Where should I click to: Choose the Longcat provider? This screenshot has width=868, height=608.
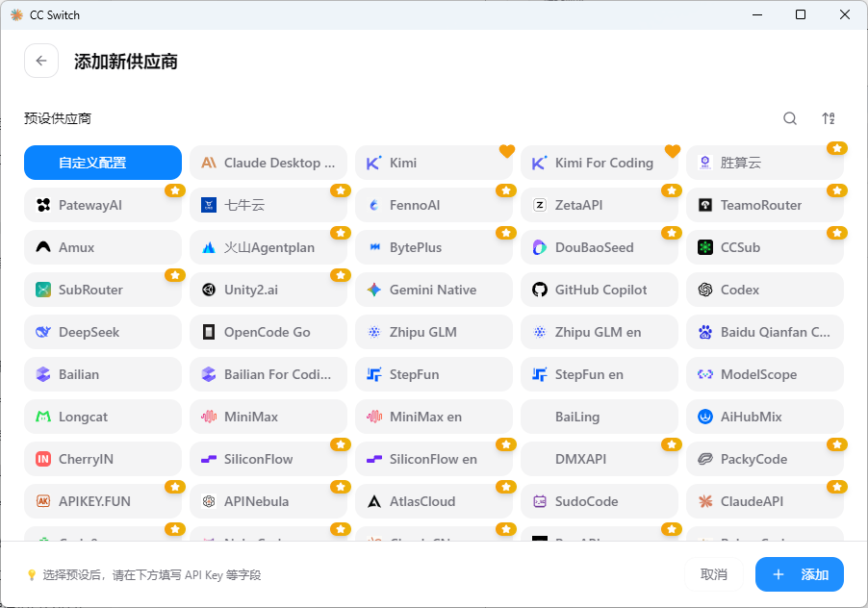(x=103, y=417)
